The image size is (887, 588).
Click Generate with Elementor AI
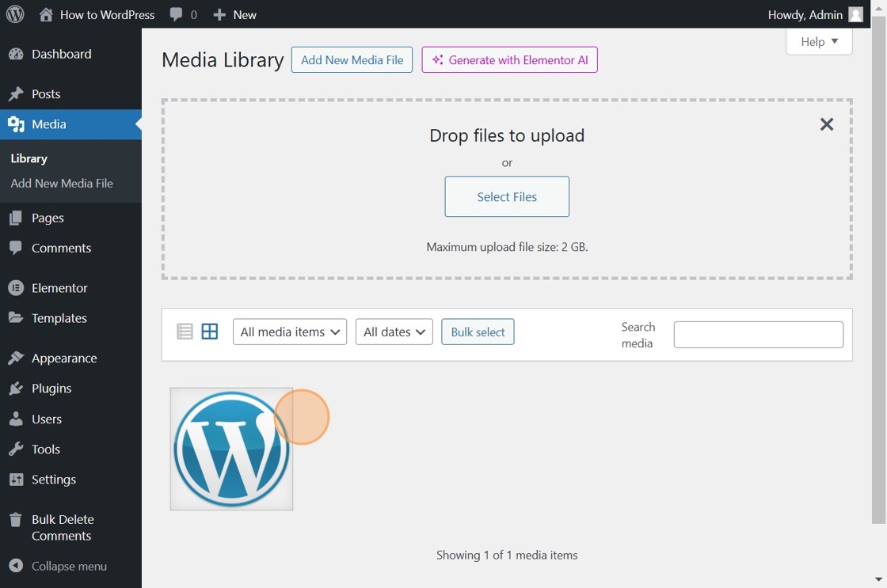510,60
